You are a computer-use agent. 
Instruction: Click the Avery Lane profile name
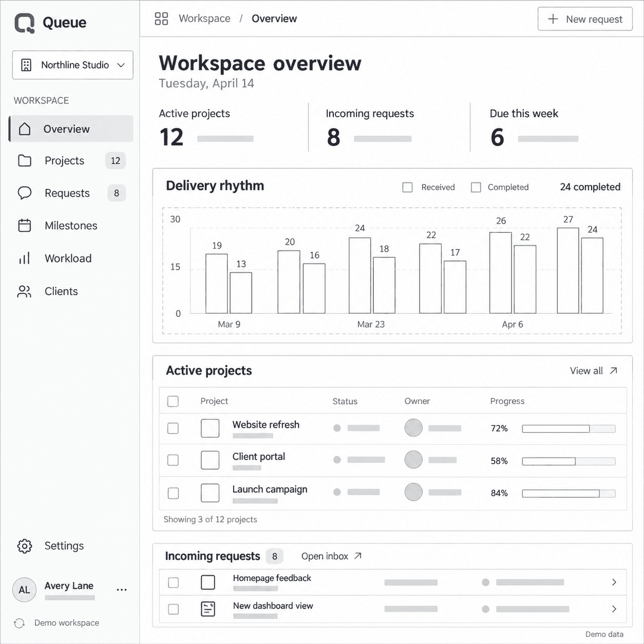69,586
